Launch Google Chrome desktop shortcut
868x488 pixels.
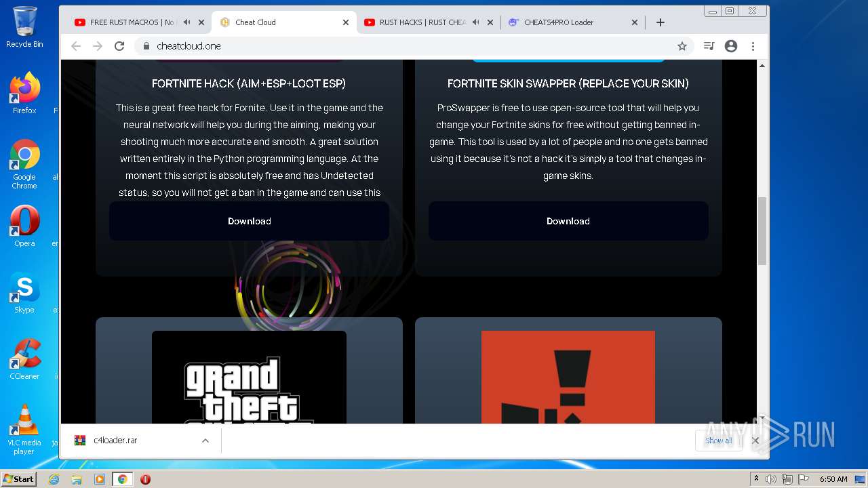tap(24, 165)
